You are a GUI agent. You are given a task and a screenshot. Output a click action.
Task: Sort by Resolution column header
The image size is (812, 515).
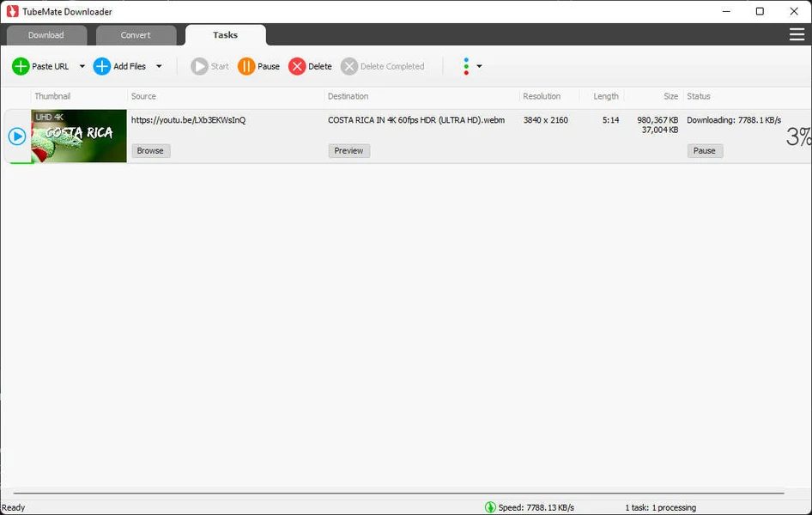(542, 96)
